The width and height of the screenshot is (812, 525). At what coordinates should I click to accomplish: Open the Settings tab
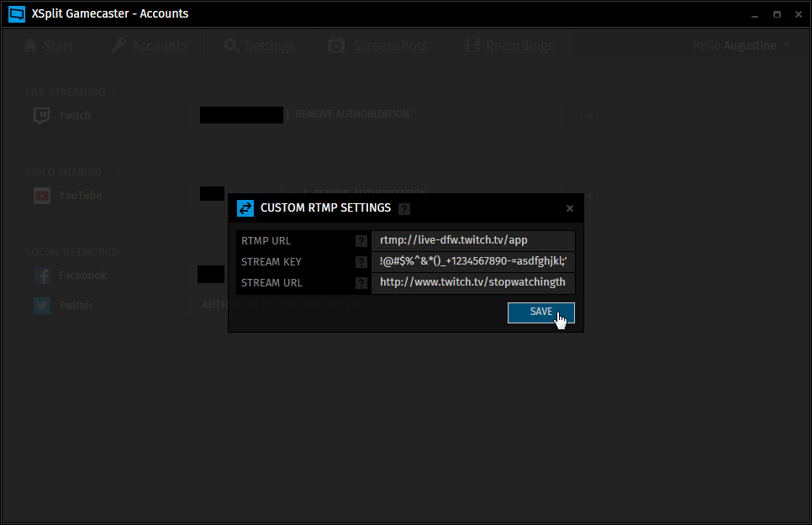[259, 45]
